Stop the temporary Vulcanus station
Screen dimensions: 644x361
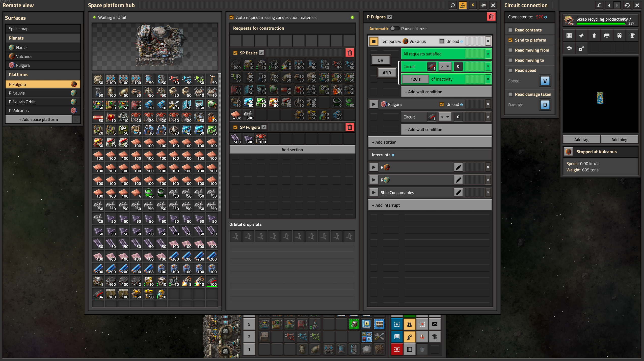tap(374, 41)
